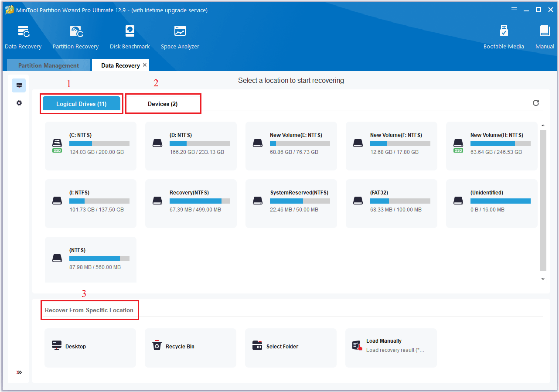Click the C: NTFS drive Windows icon
This screenshot has height=392, width=559.
pyautogui.click(x=57, y=143)
